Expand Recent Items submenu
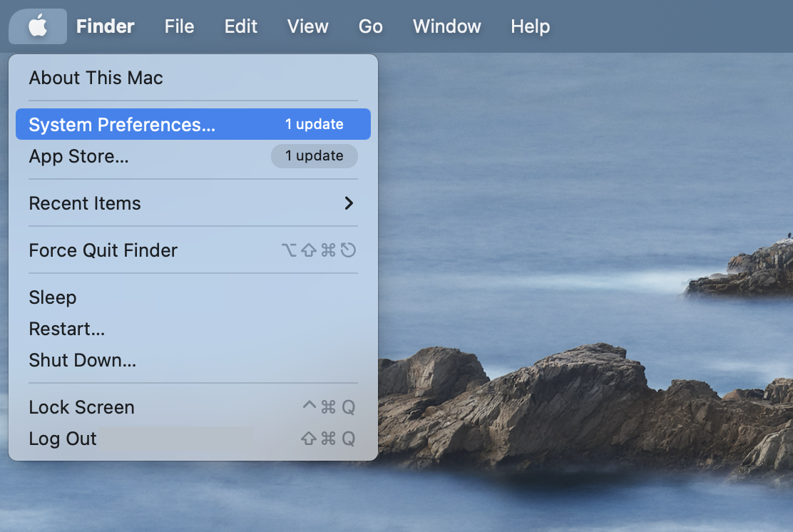 pyautogui.click(x=193, y=203)
